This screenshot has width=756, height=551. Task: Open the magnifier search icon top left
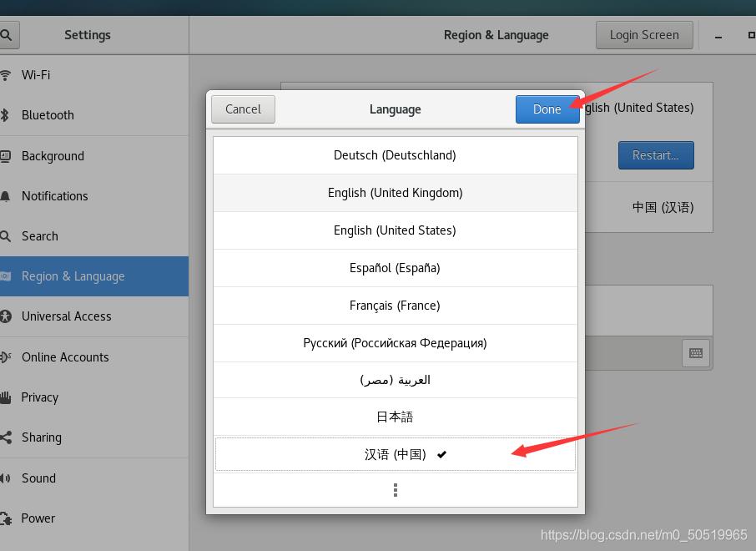[8, 34]
